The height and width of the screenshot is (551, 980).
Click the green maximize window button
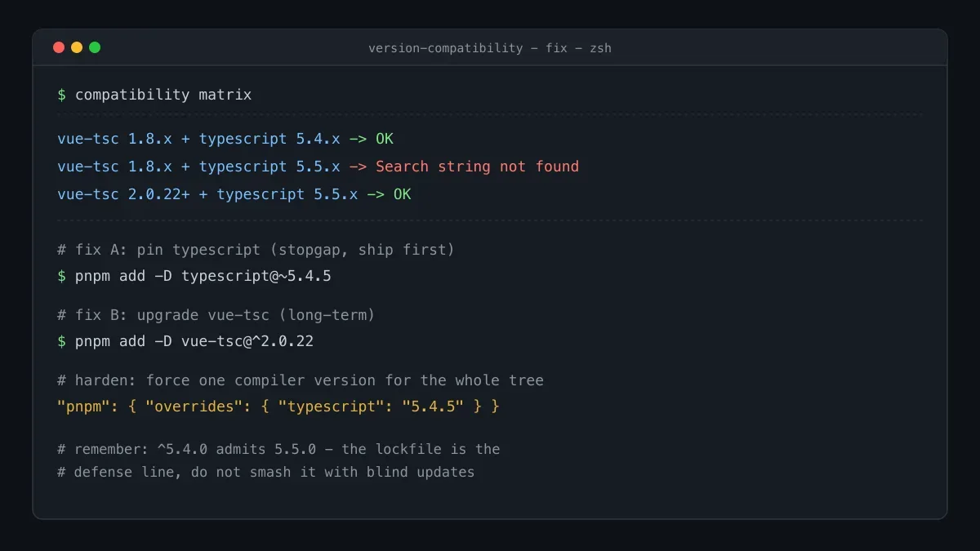tap(95, 47)
